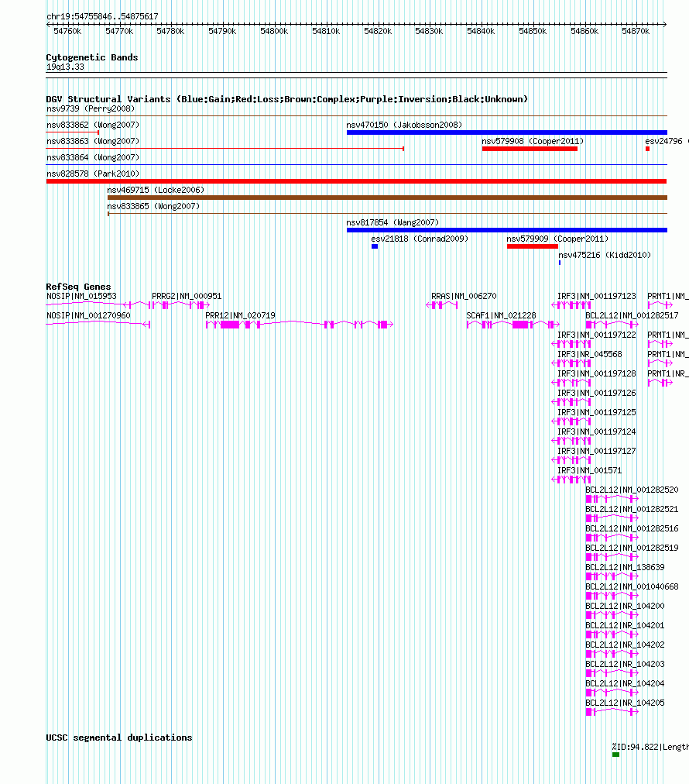Click the RRAS|NM_006270 gene label
This screenshot has width=689, height=784.
[464, 296]
